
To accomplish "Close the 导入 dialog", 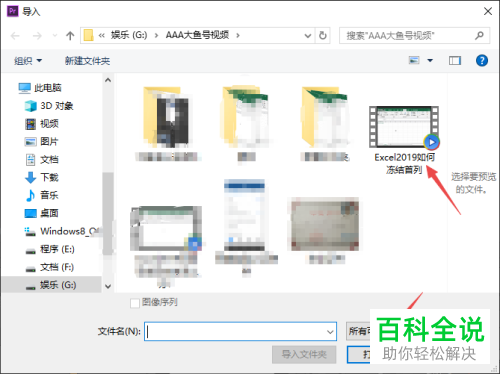I will click(488, 11).
